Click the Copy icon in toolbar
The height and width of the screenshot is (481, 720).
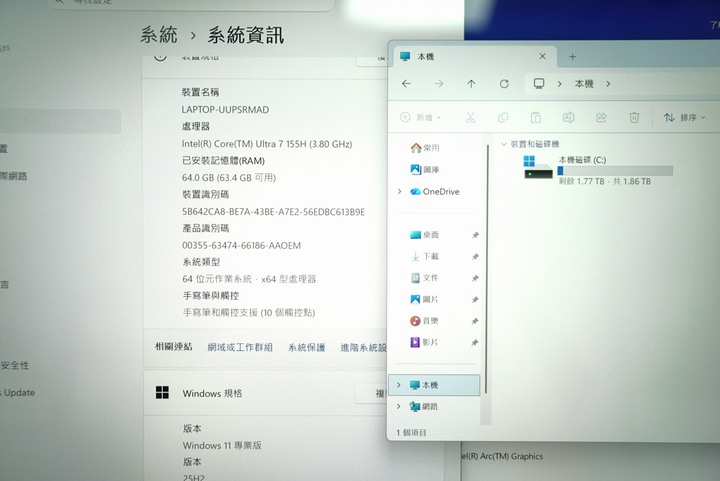(x=503, y=117)
